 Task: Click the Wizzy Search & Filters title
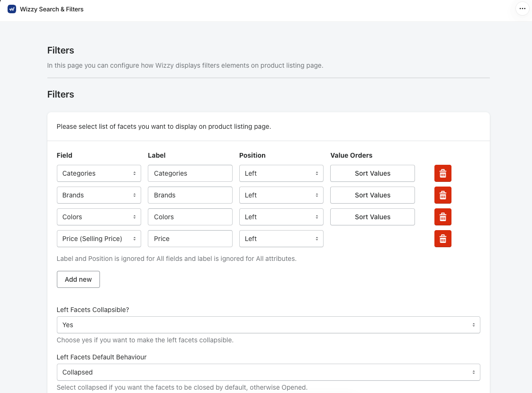pyautogui.click(x=52, y=9)
